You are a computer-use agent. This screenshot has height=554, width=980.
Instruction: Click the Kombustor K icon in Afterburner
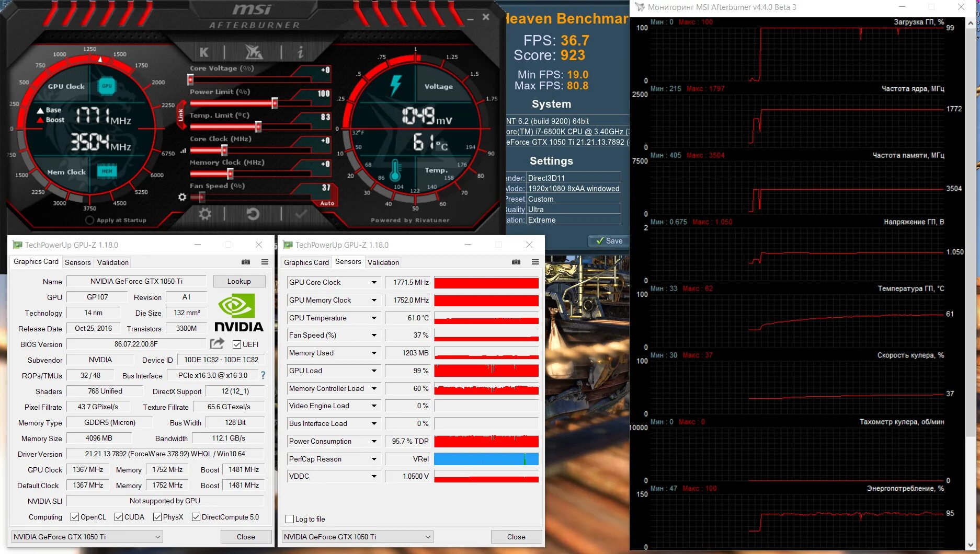pyautogui.click(x=204, y=52)
